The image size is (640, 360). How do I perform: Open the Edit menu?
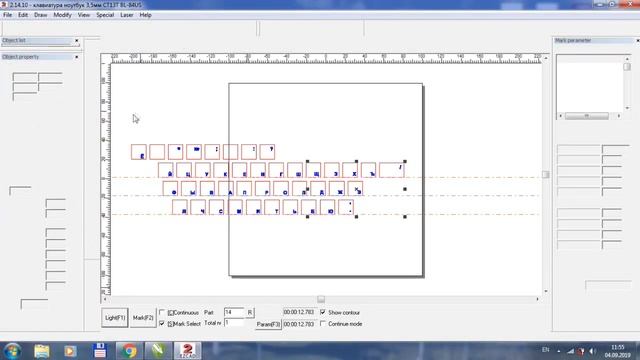click(23, 15)
